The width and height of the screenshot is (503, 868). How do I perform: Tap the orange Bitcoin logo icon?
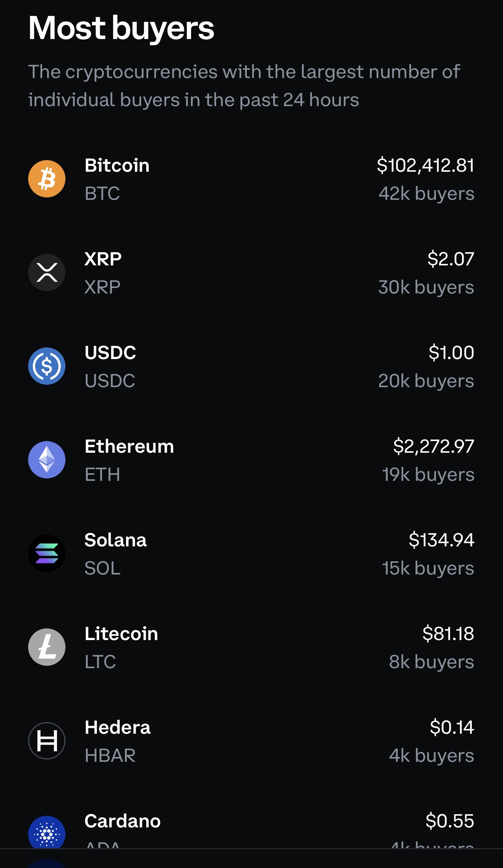(47, 179)
